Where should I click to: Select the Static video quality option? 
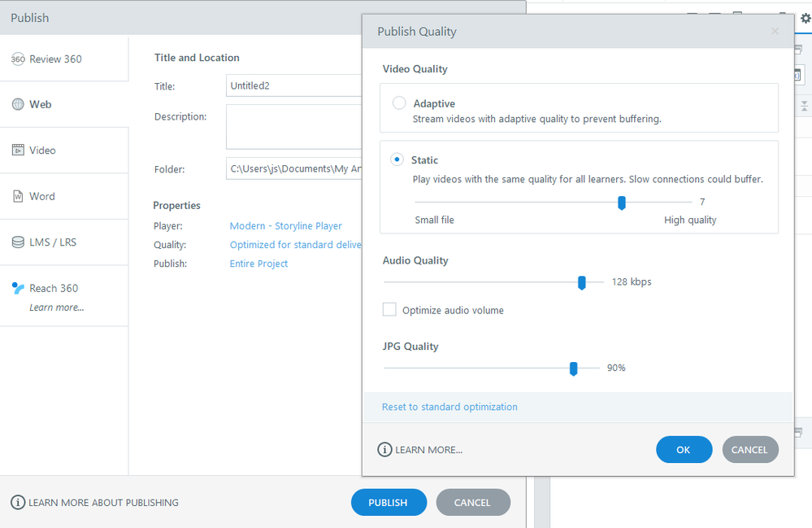(397, 159)
